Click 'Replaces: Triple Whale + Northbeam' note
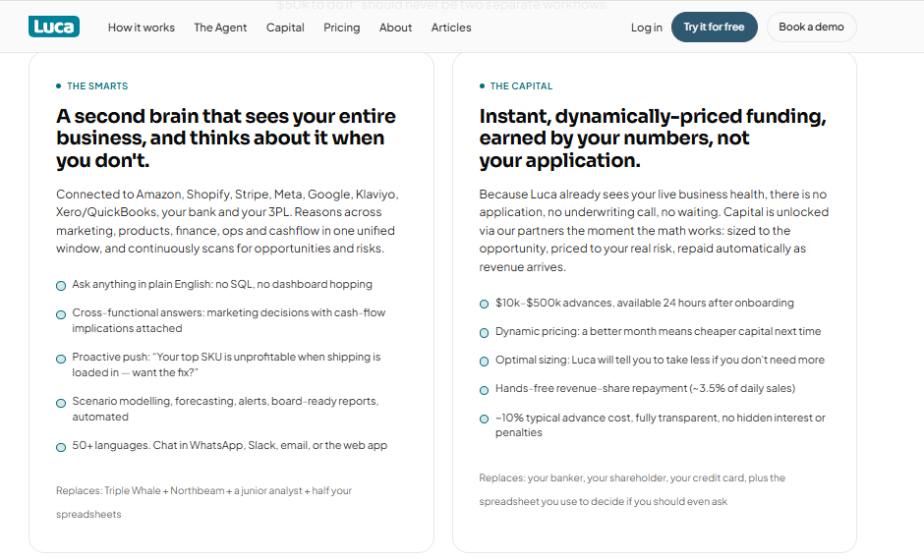Image resolution: width=924 pixels, height=560 pixels. pyautogui.click(x=203, y=502)
